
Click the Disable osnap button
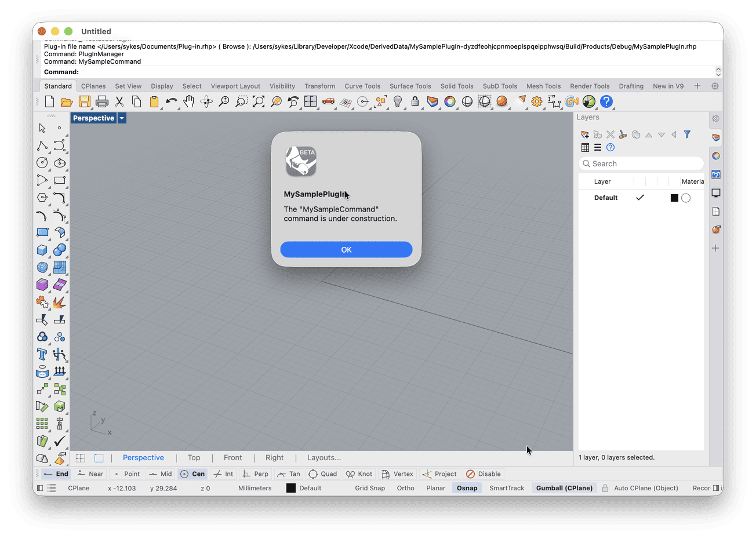point(484,474)
